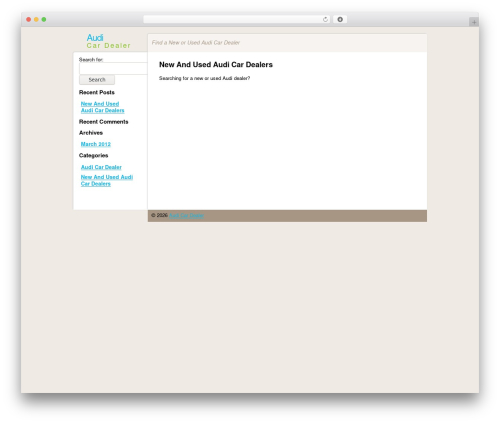Open the Audi Car Dealer site logo

coord(108,41)
